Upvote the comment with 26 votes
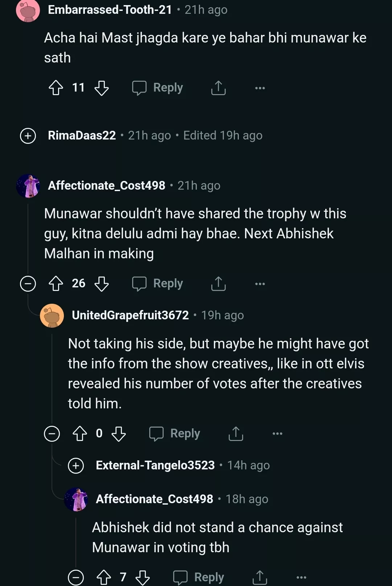The height and width of the screenshot is (586, 392). pos(56,284)
